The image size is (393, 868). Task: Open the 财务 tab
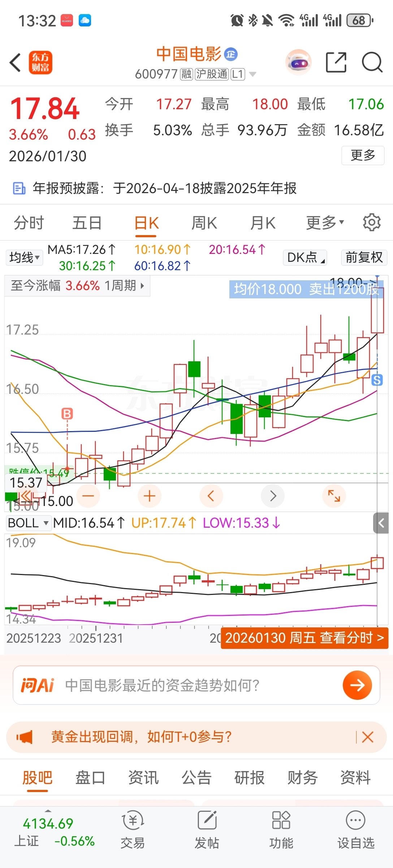303,777
